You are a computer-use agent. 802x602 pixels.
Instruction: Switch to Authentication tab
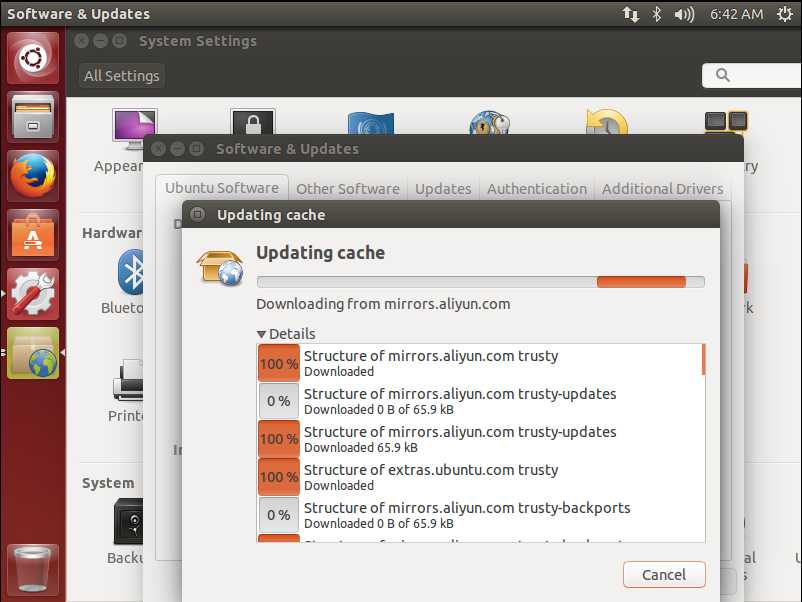coord(537,189)
